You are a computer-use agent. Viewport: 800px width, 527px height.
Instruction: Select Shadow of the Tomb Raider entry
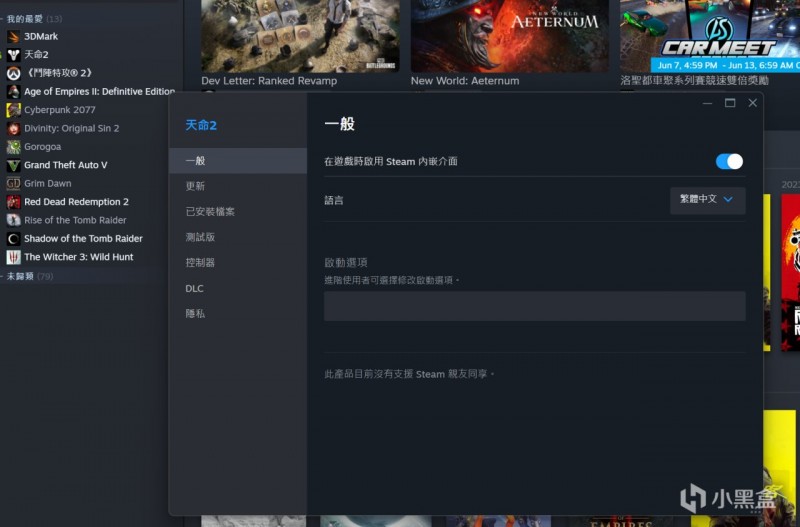click(x=83, y=238)
